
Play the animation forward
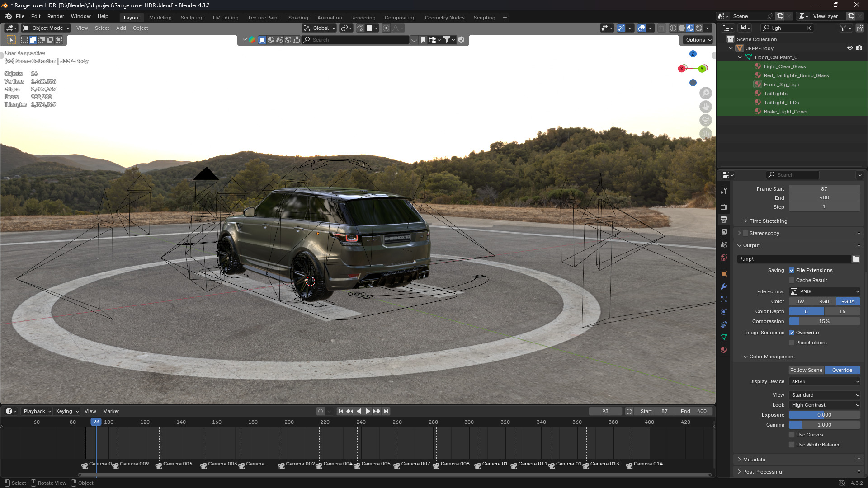coord(368,411)
